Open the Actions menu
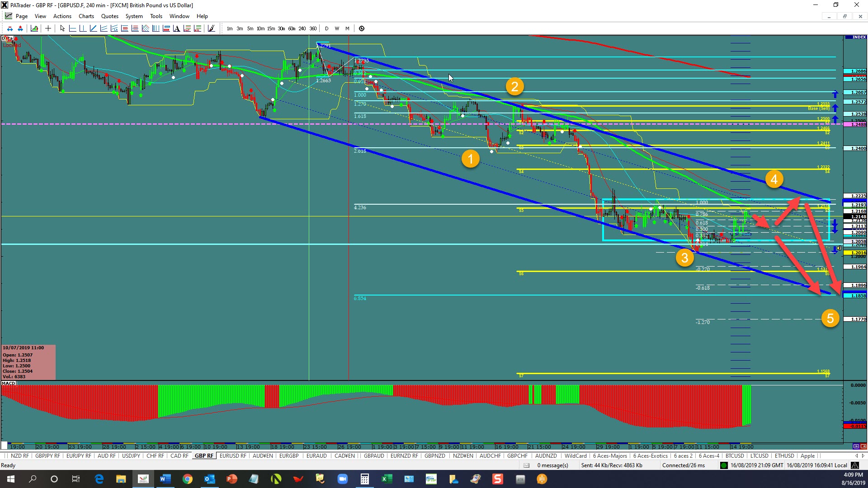This screenshot has height=488, width=868. 62,16
